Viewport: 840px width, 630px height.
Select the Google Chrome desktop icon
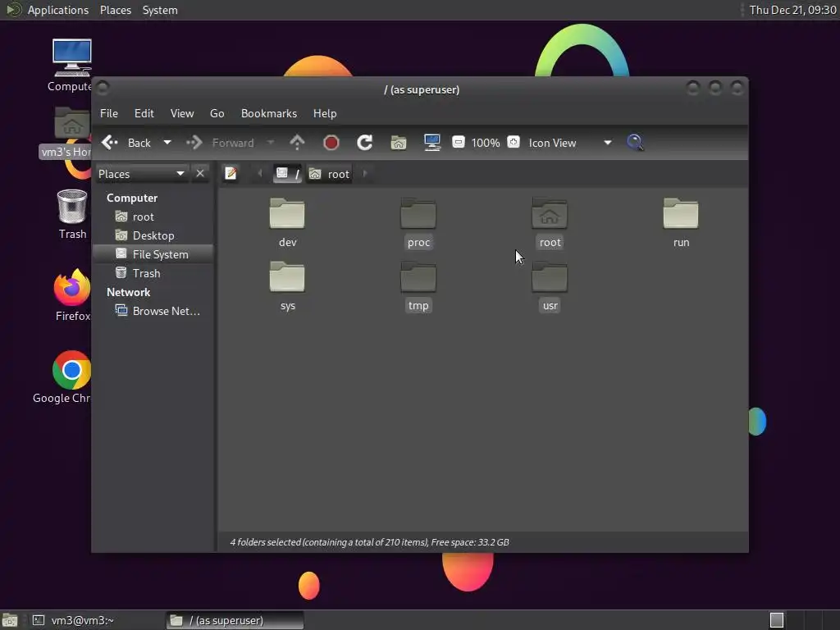(72, 370)
